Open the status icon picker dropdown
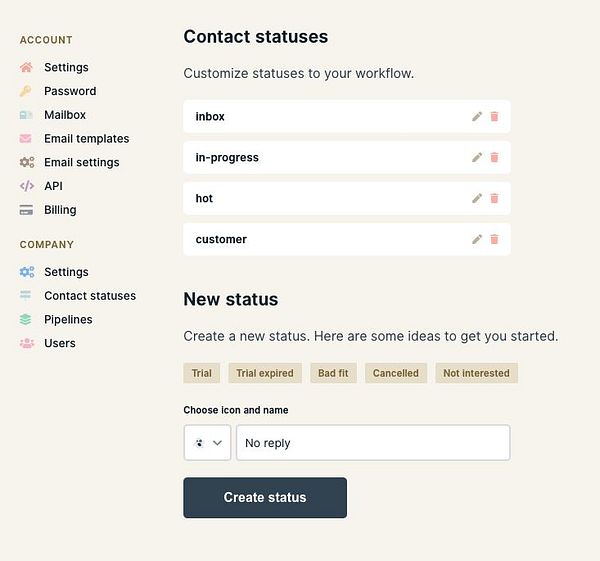This screenshot has width=600, height=561. (207, 443)
